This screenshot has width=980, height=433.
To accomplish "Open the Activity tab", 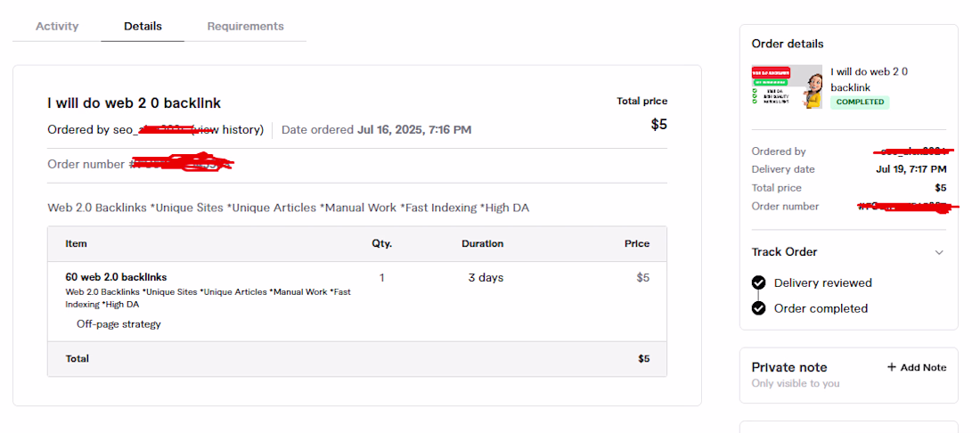I will tap(57, 27).
